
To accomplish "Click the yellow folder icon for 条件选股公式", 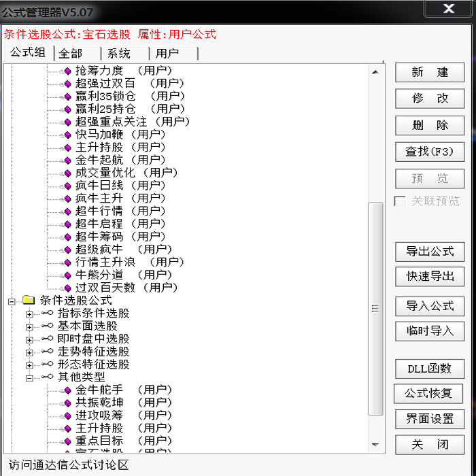I will pos(29,301).
